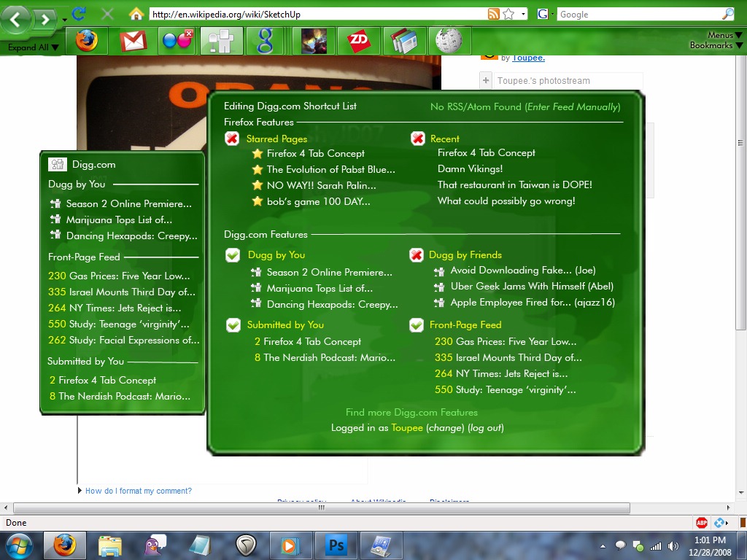The width and height of the screenshot is (747, 560).
Task: Disable the Front-Page Feed feature
Action: (x=417, y=324)
